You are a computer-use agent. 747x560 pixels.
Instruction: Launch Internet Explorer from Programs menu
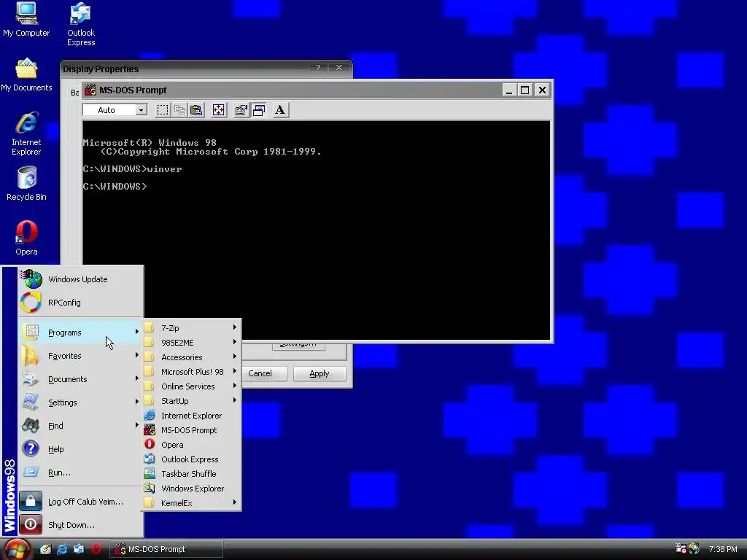click(191, 416)
